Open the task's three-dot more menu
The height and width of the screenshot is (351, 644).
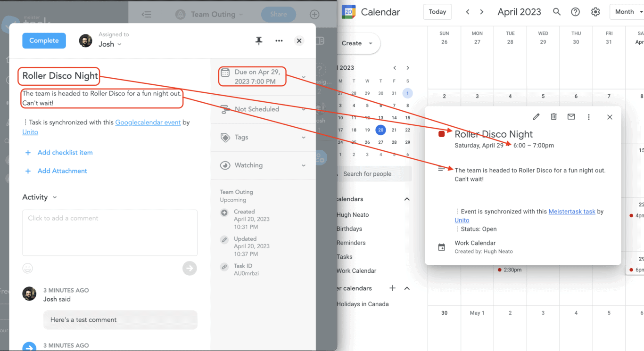coord(279,41)
